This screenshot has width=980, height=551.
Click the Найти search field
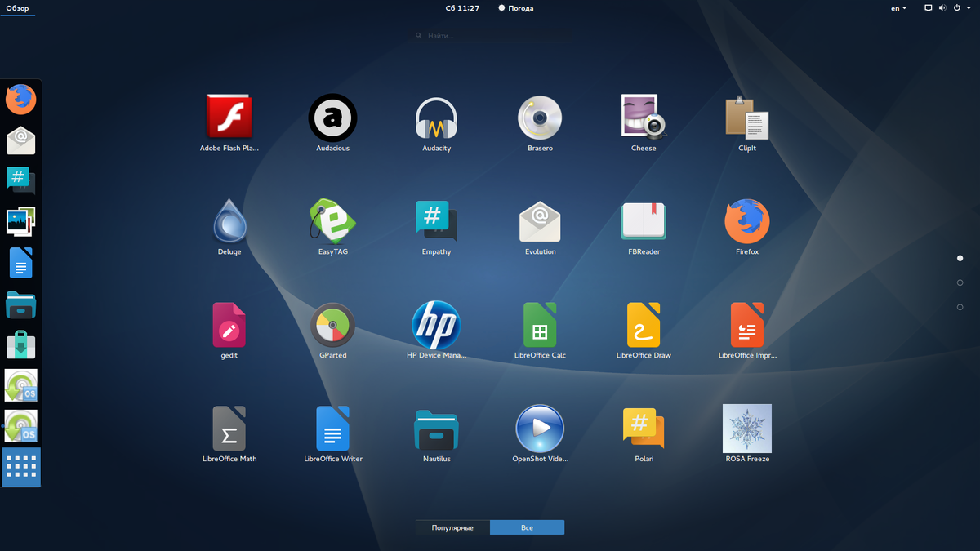pyautogui.click(x=490, y=36)
